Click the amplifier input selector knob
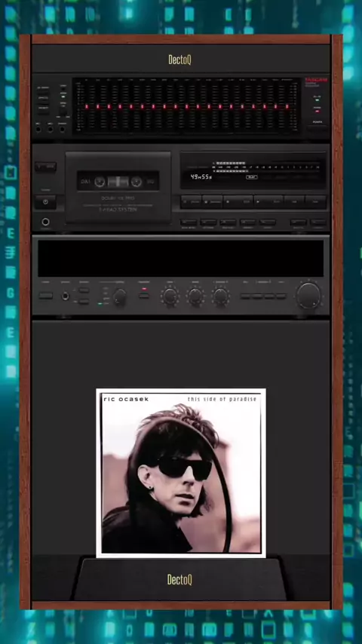The height and width of the screenshot is (644, 362). pyautogui.click(x=120, y=296)
